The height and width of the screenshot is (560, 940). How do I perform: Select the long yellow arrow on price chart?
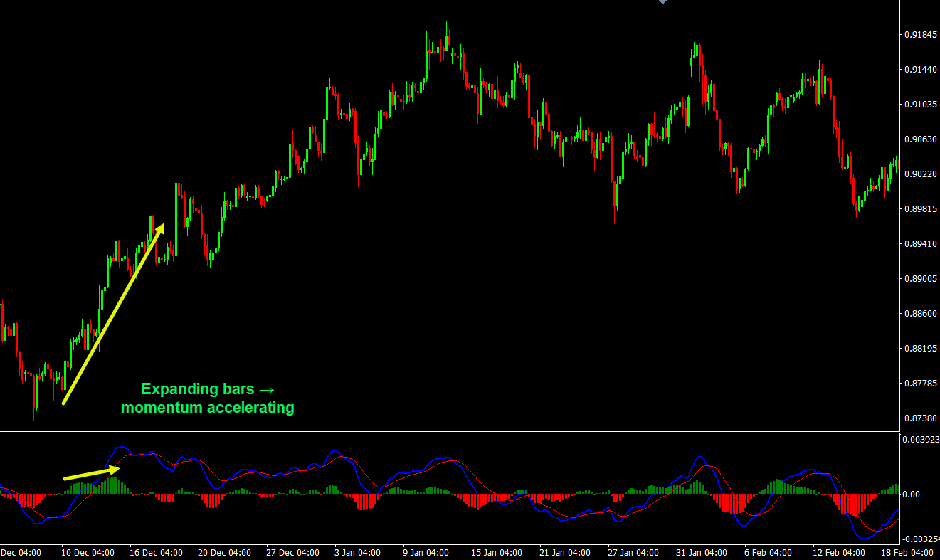113,315
